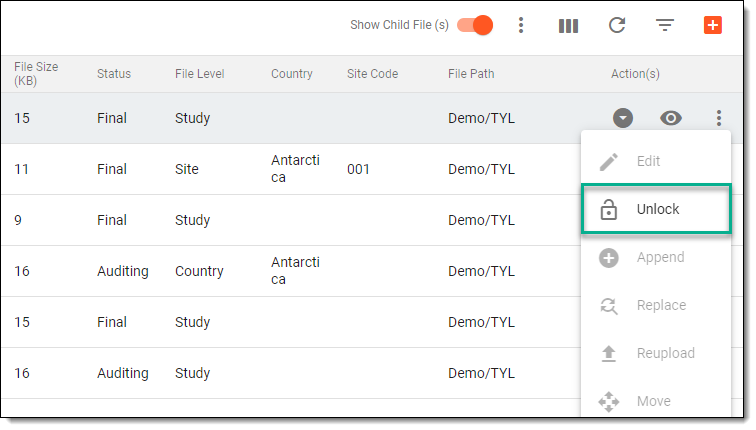Click the File Level cell Site

click(187, 169)
